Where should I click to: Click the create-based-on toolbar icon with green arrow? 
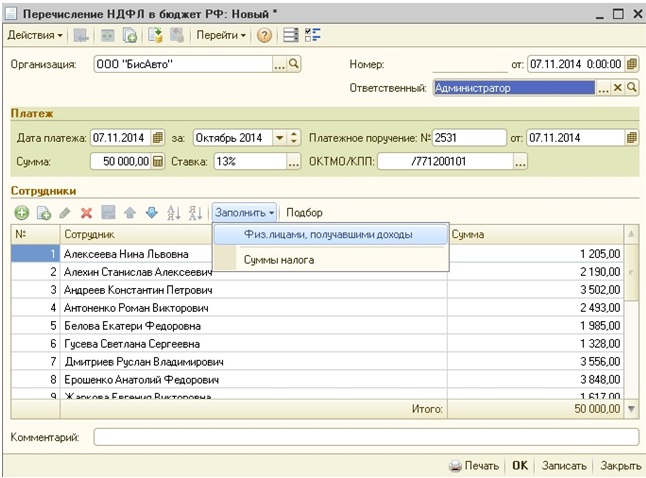[x=156, y=35]
